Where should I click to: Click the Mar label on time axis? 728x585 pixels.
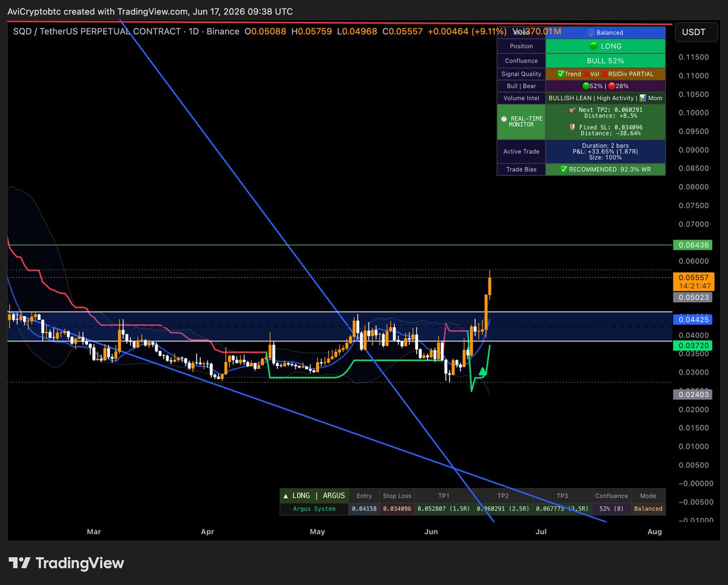click(94, 532)
